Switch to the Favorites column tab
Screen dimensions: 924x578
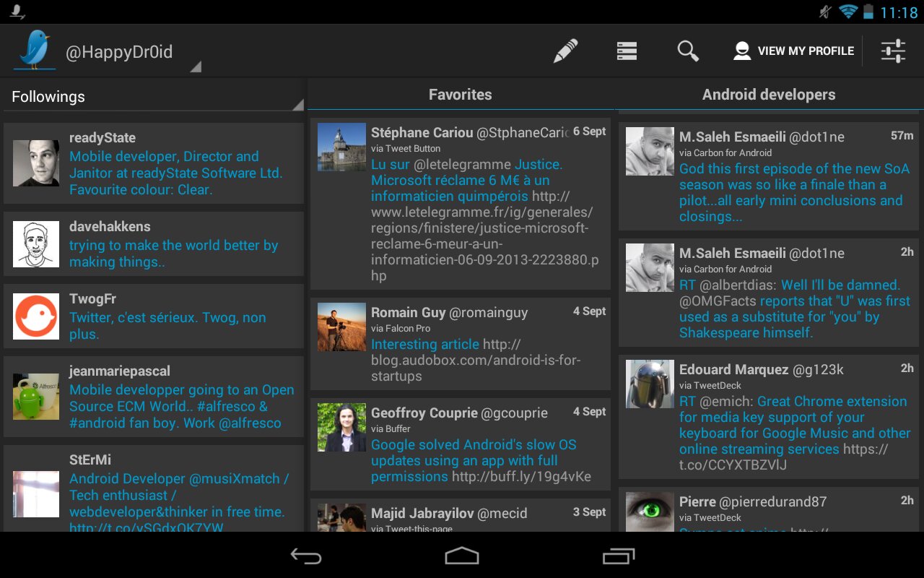point(460,95)
